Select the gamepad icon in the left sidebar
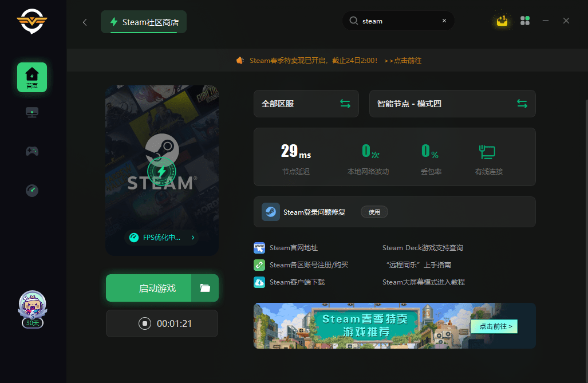 pyautogui.click(x=31, y=151)
